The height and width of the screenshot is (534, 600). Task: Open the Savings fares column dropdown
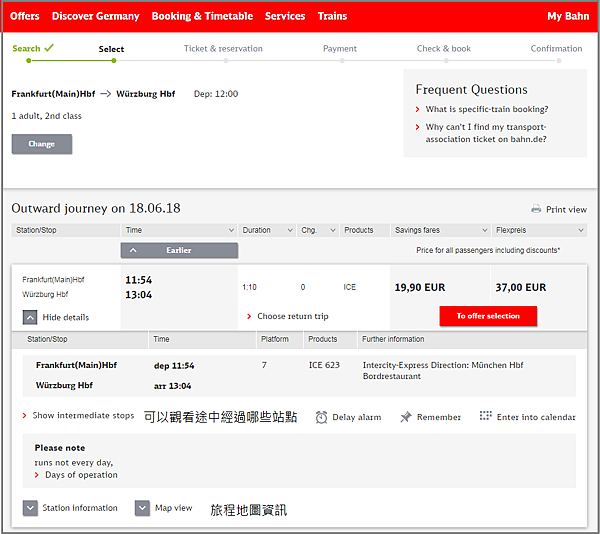pos(484,230)
